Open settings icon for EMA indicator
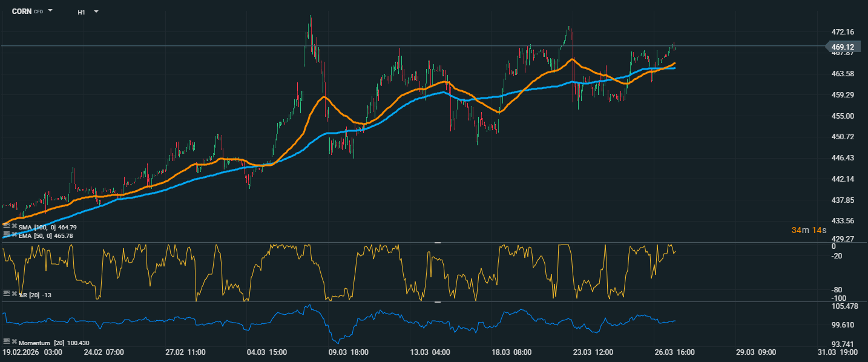868x362 pixels. (x=6, y=234)
